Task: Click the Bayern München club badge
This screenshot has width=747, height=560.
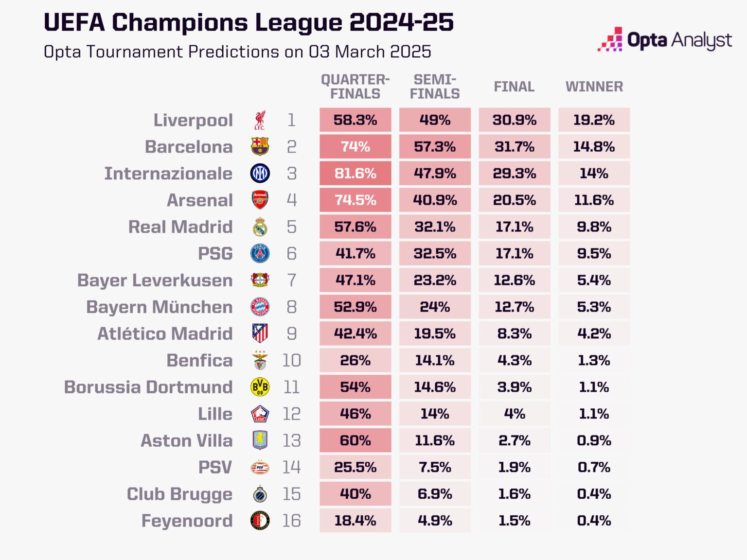Action: 260,307
